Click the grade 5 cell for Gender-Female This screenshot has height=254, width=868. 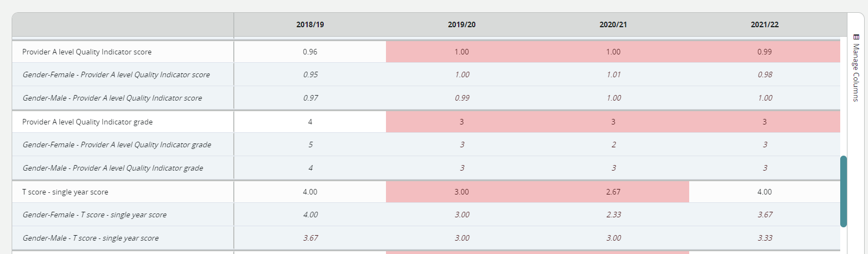tap(310, 145)
